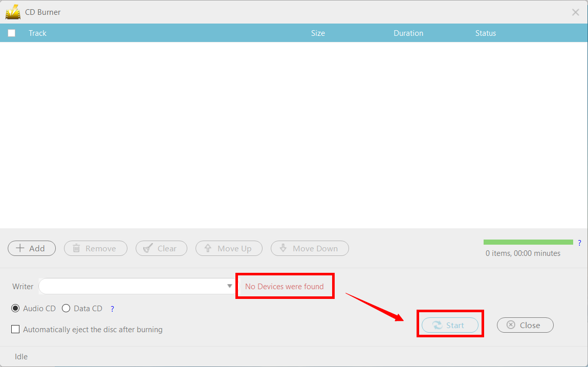The height and width of the screenshot is (367, 588).
Task: Select the Audio CD radio option
Action: pyautogui.click(x=16, y=309)
